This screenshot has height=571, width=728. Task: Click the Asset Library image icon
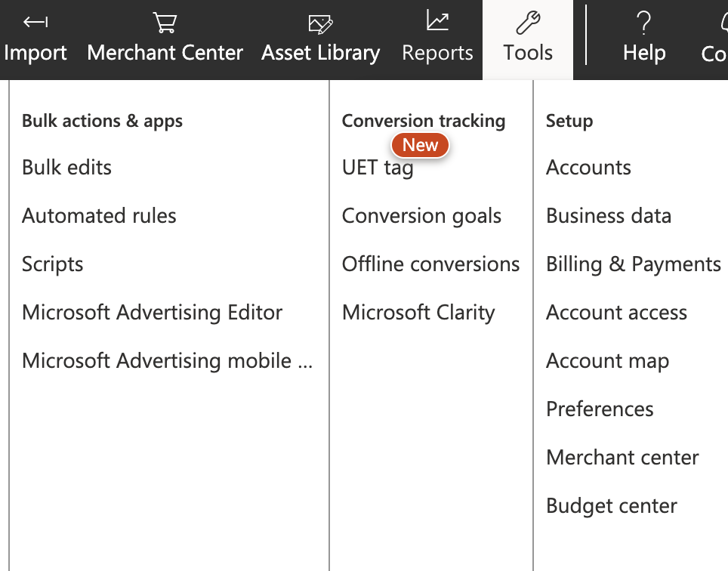click(320, 24)
